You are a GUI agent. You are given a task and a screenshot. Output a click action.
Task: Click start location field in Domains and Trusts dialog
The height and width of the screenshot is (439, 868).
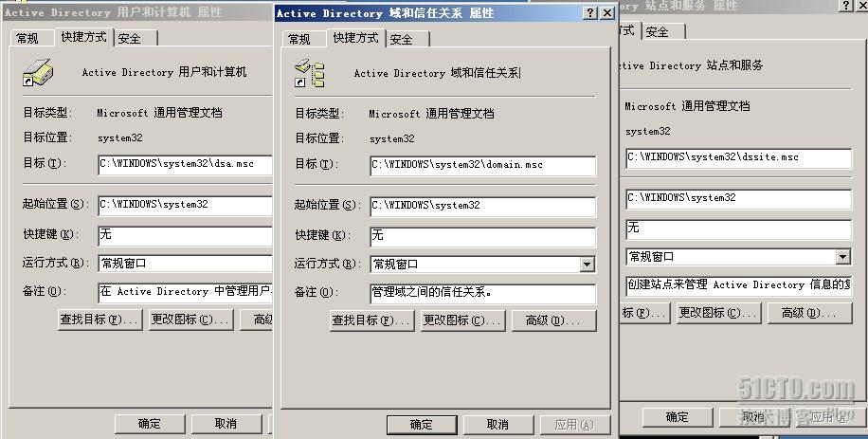tap(482, 206)
